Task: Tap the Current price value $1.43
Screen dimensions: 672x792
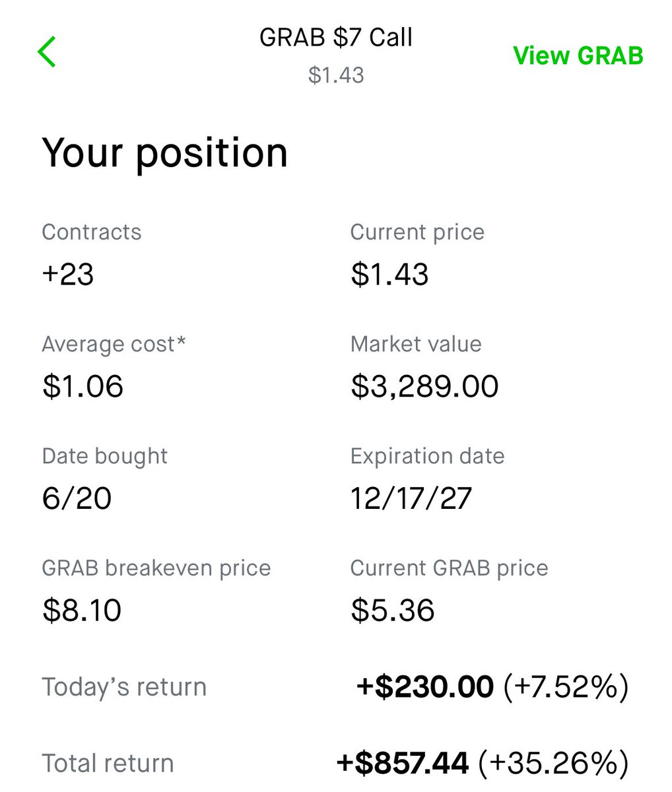Action: point(389,274)
